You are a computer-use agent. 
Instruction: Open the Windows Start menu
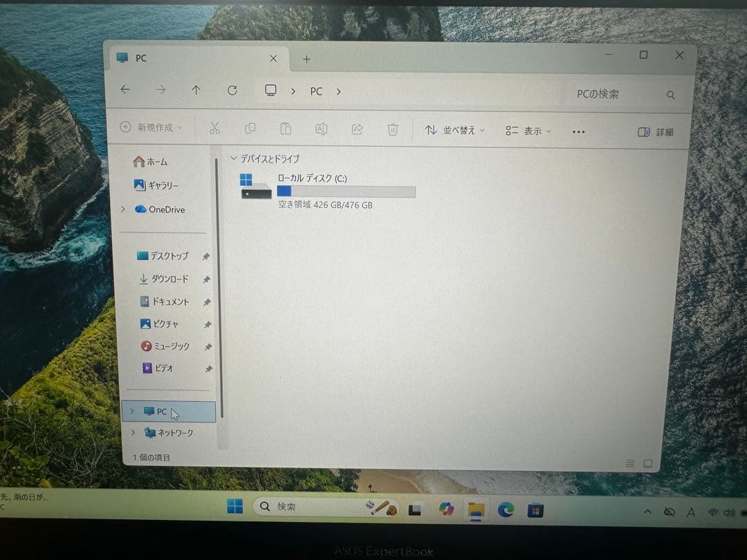[x=235, y=507]
